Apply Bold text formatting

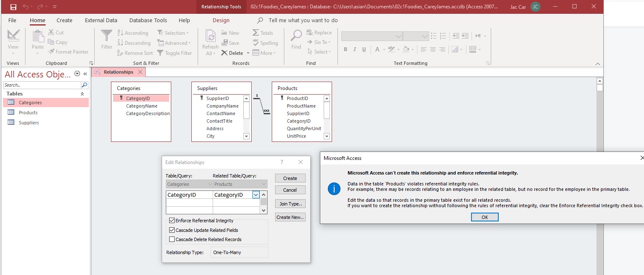tap(345, 49)
